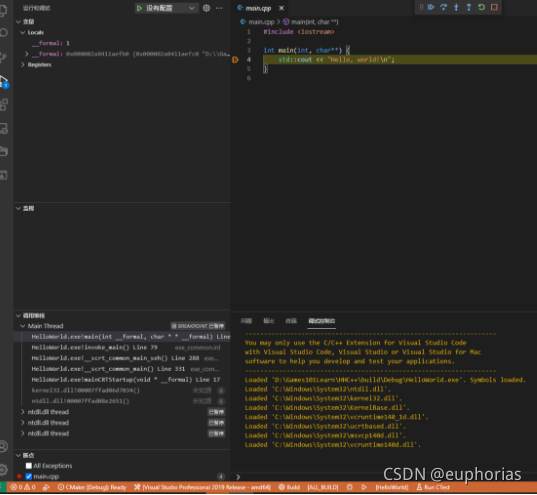The width and height of the screenshot is (537, 495).
Task: Click Step Into in the debug toolbar
Action: (456, 7)
